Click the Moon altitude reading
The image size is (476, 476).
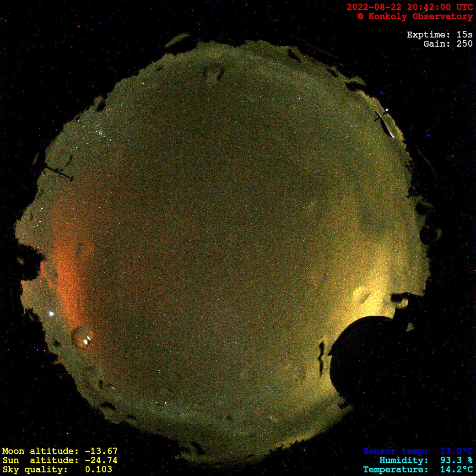[x=59, y=451]
